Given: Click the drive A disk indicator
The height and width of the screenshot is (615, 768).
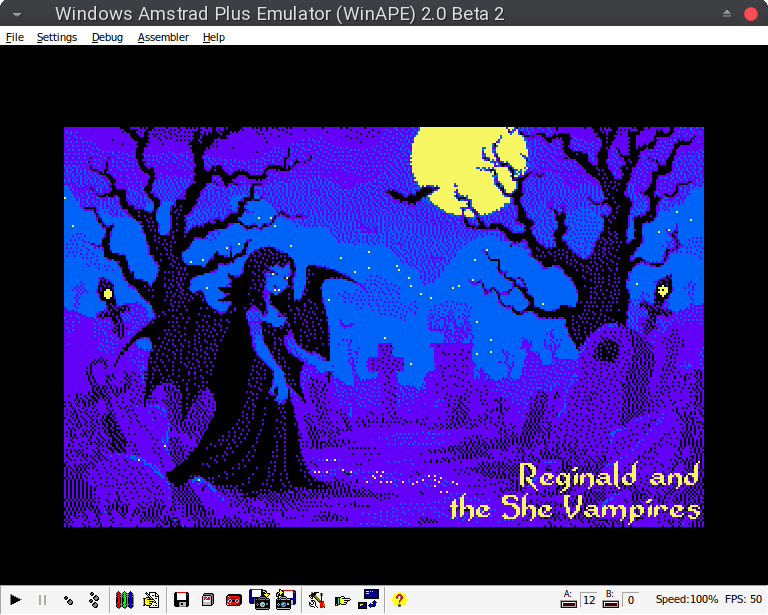Looking at the screenshot, I should click(x=568, y=604).
